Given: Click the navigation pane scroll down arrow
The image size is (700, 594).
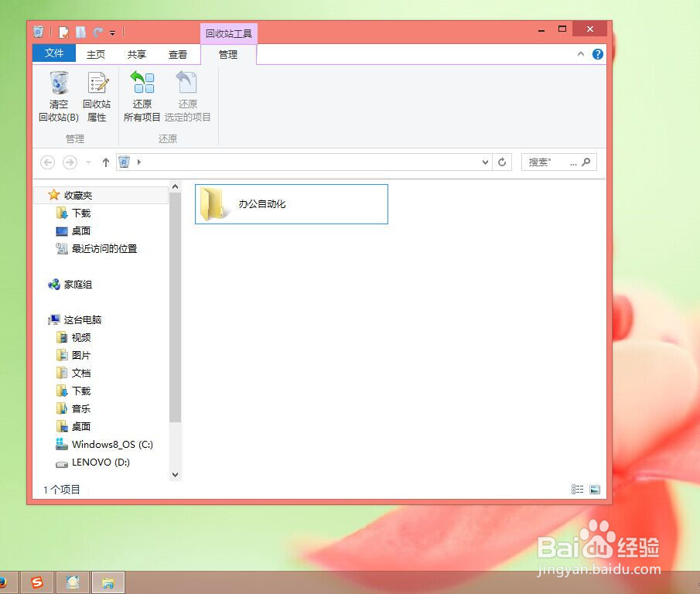Looking at the screenshot, I should 175,474.
